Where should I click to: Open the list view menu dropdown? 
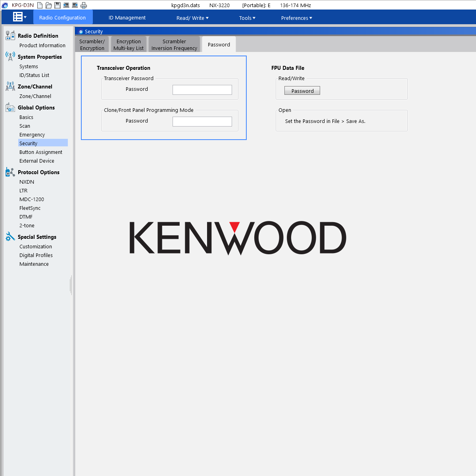(19, 17)
